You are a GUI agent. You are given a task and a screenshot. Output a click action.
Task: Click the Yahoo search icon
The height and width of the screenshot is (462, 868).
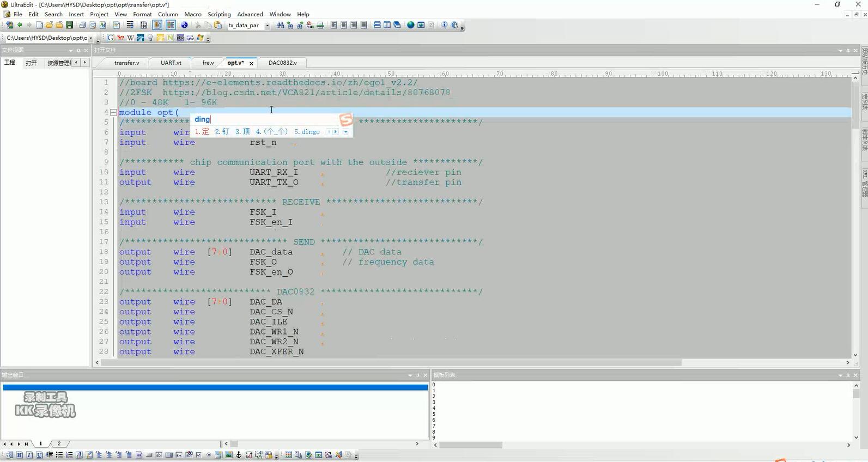pos(120,38)
